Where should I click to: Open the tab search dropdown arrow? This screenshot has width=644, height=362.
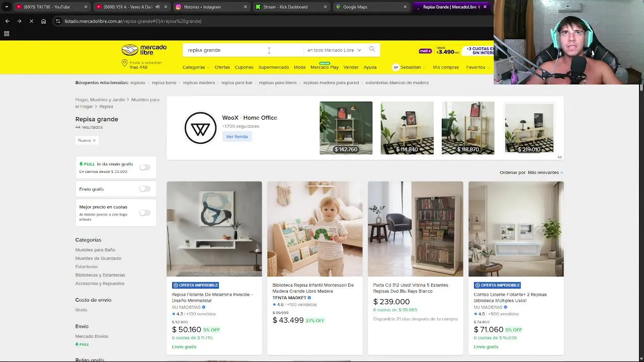(x=6, y=7)
